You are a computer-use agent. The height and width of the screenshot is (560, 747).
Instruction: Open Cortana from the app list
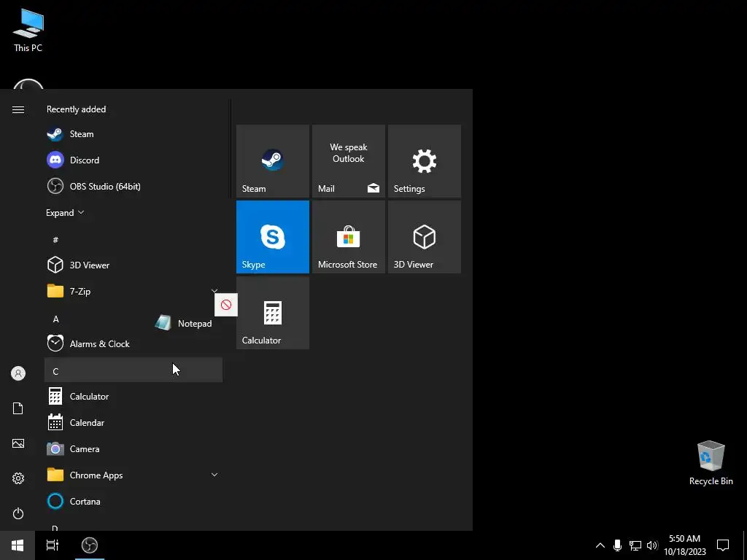tap(133, 501)
